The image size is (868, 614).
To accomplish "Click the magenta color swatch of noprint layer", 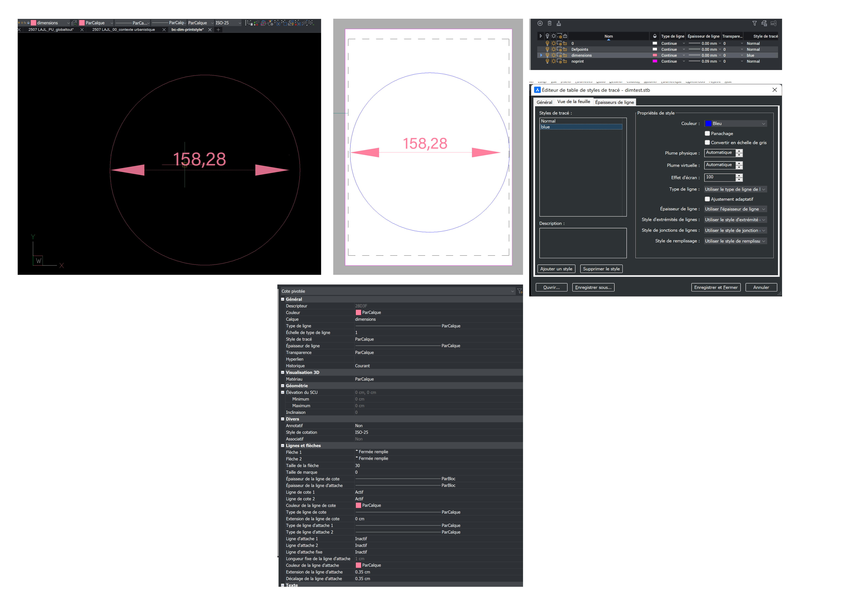I will (x=655, y=61).
